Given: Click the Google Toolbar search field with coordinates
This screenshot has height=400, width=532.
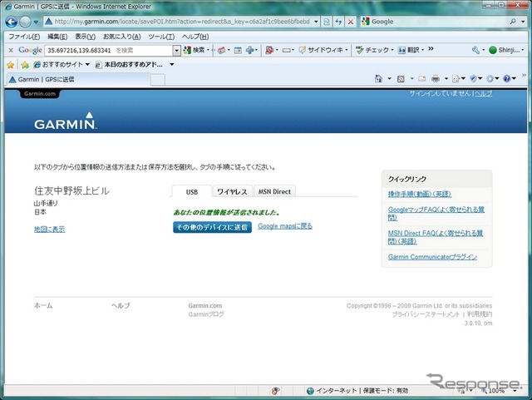Looking at the screenshot, I should (x=109, y=50).
